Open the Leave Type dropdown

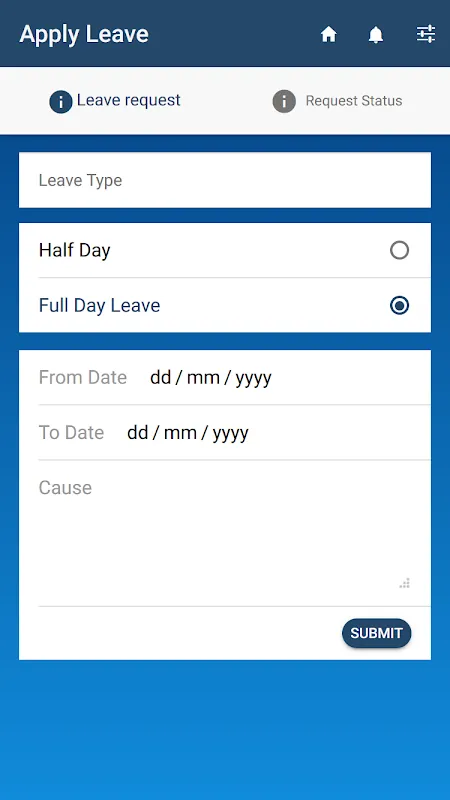(225, 180)
